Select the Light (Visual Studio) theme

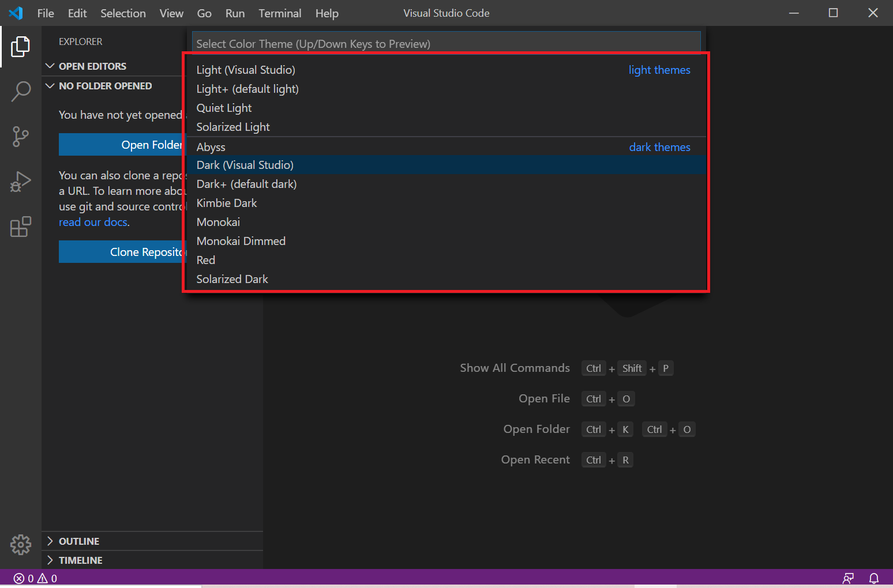446,70
